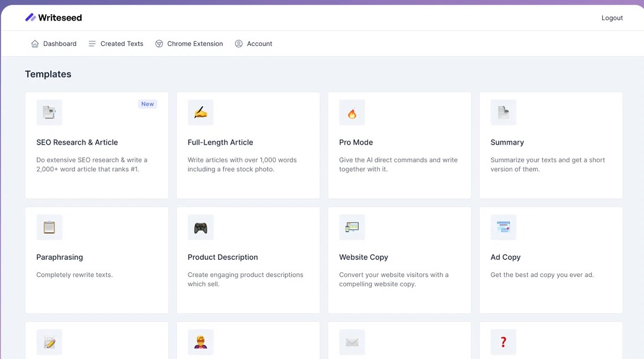The image size is (644, 359).
Task: Click text "Write articles with over 1,000 words"
Action: coord(242,159)
